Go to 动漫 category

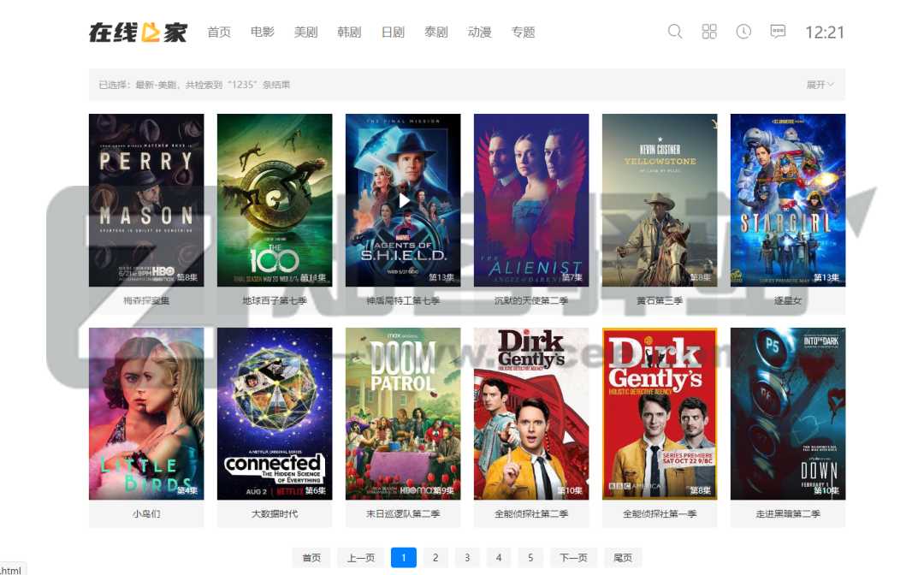click(479, 33)
